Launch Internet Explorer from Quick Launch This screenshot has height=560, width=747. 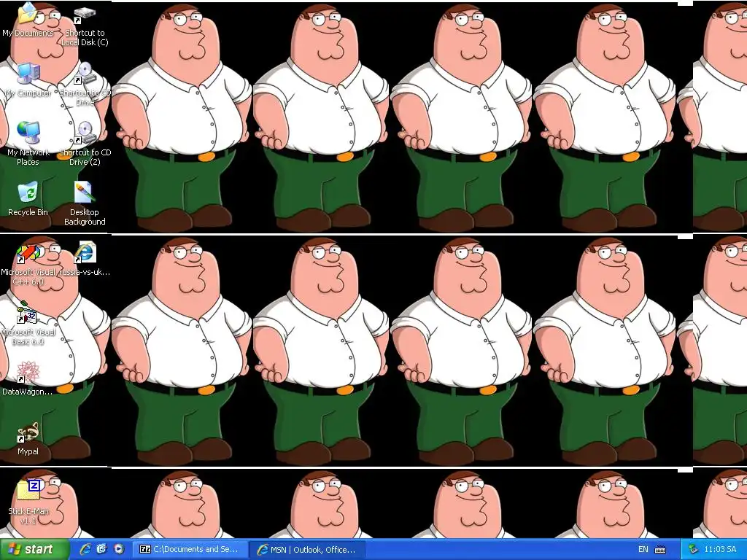click(85, 549)
